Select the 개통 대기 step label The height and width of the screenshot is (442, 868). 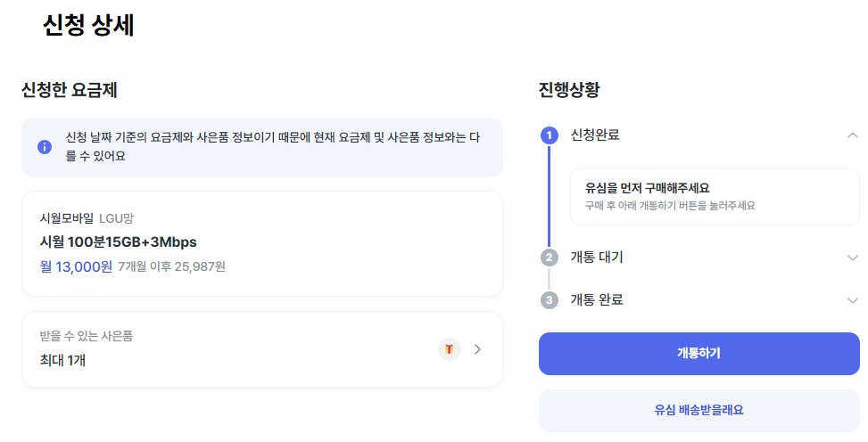pos(597,258)
